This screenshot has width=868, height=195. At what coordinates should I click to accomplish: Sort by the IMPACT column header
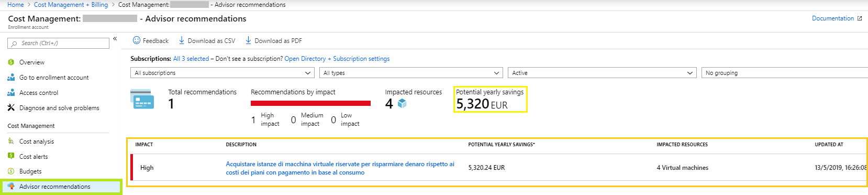tap(144, 145)
